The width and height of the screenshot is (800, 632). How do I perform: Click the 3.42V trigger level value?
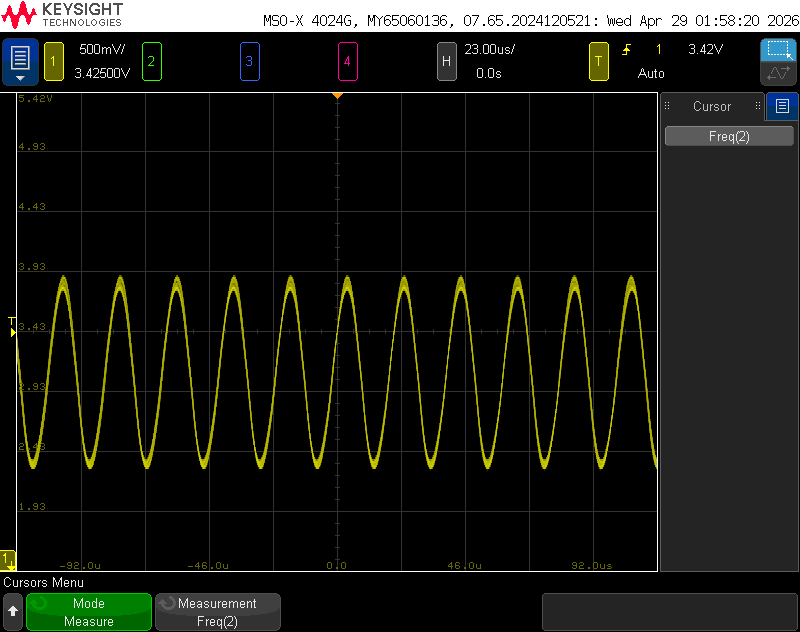click(706, 49)
